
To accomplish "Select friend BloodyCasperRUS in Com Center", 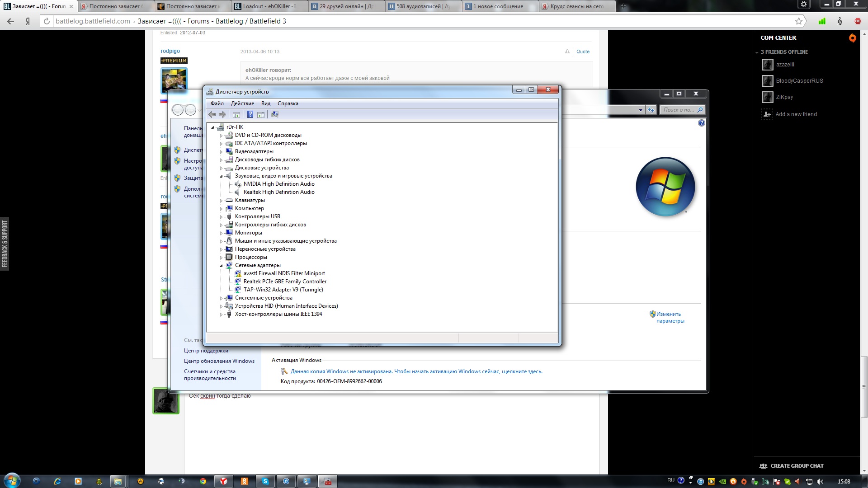I will (x=799, y=81).
